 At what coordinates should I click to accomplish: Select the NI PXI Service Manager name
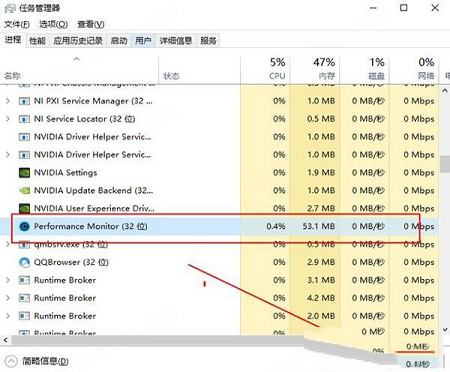(x=93, y=101)
